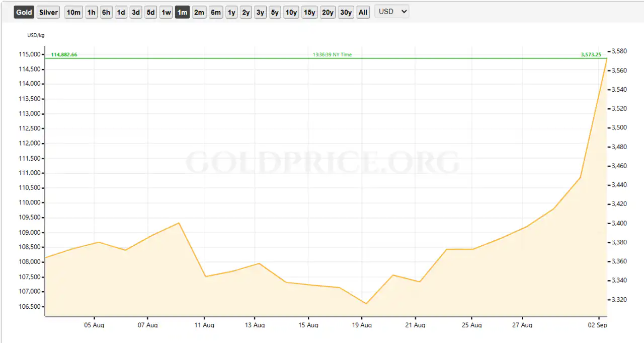
Task: View the 6 hour price chart
Action: pos(106,12)
